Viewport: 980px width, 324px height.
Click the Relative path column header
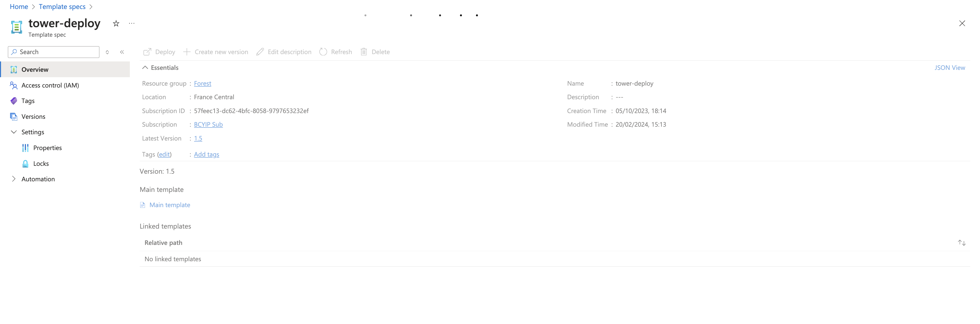coord(163,243)
